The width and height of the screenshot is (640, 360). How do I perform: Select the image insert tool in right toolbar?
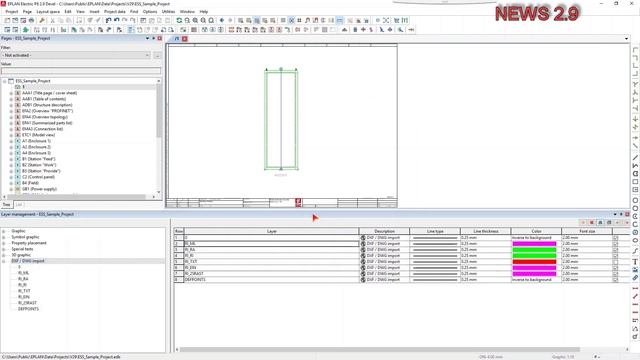point(635,270)
